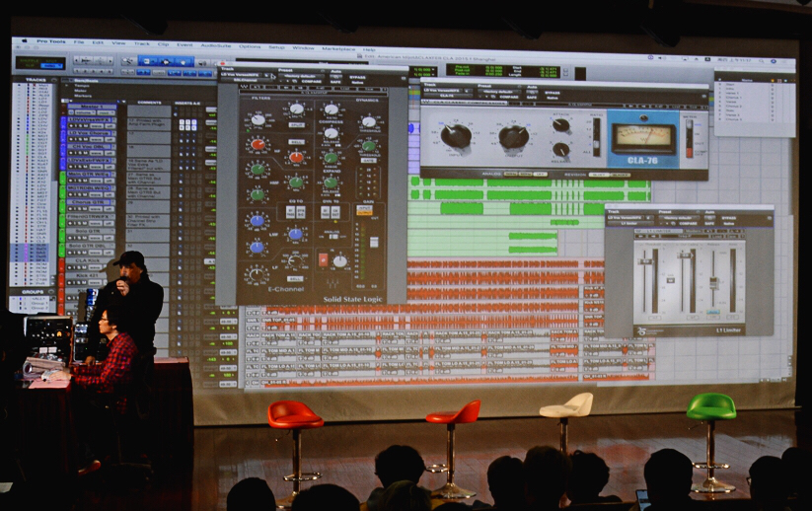Click the CLA-76 Output knob

click(513, 136)
